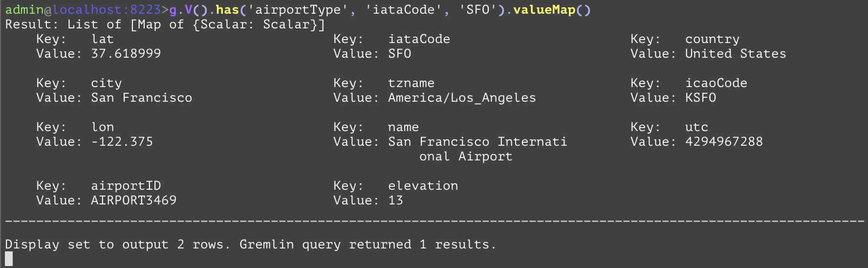Click the country value United States
868x268 pixels.
point(735,54)
